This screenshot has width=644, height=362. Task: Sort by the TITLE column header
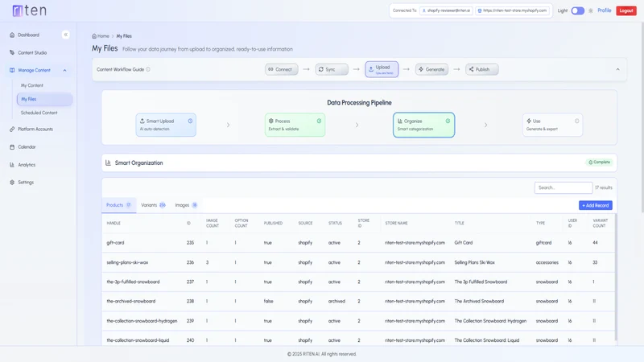click(x=459, y=224)
